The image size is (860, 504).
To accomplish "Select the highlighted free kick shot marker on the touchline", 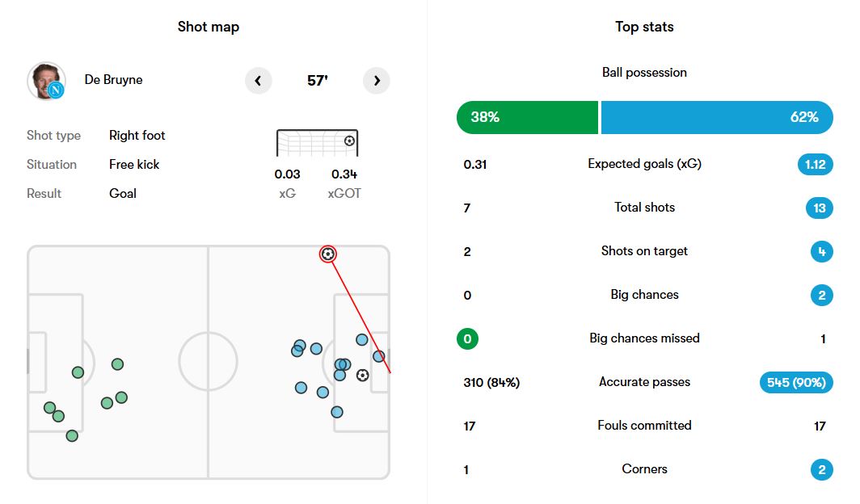I will tap(327, 254).
